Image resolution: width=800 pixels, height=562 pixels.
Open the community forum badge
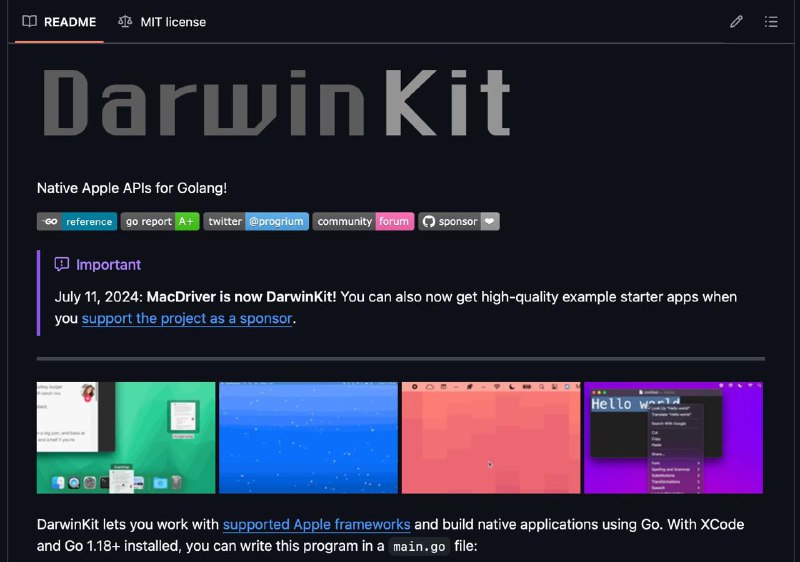point(363,221)
